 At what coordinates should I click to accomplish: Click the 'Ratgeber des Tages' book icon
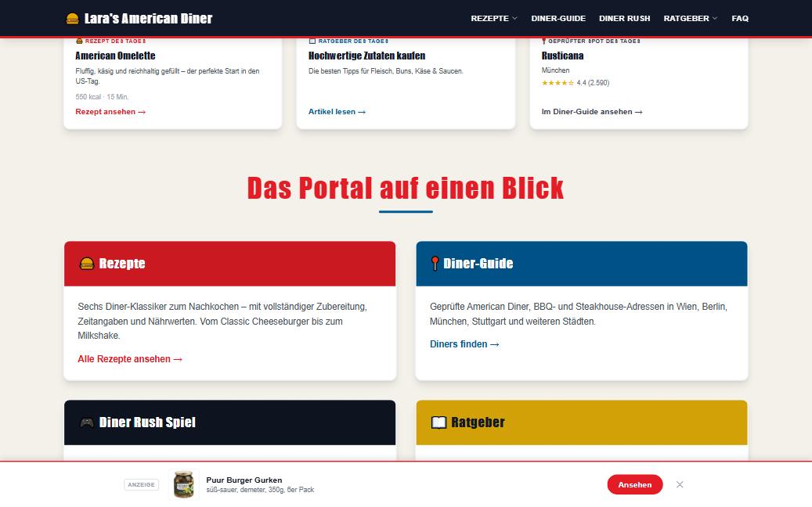(x=312, y=41)
